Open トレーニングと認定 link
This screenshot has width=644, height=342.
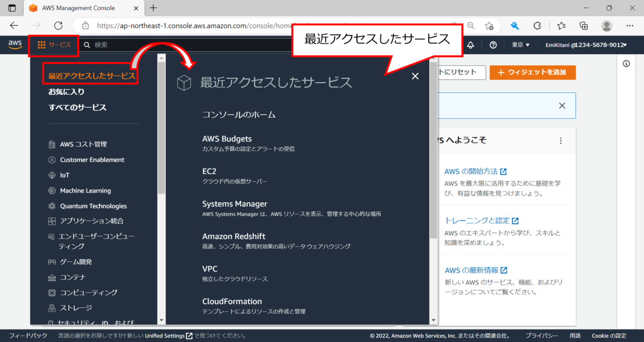pyautogui.click(x=482, y=220)
